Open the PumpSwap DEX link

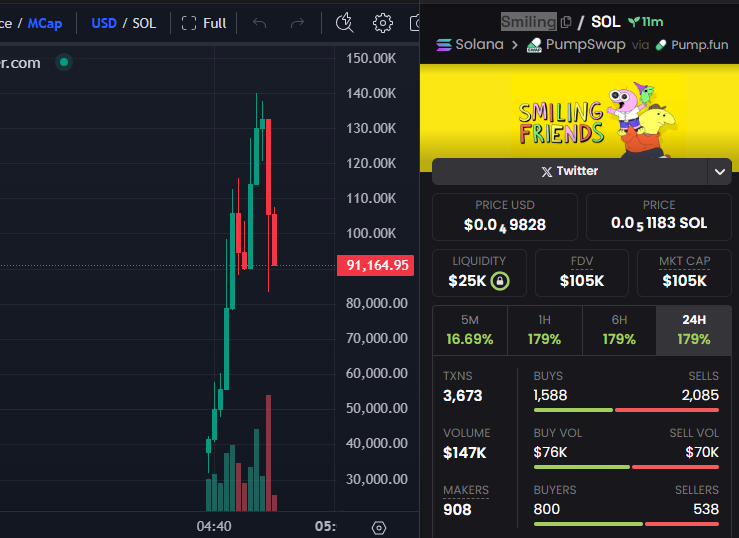tap(576, 45)
